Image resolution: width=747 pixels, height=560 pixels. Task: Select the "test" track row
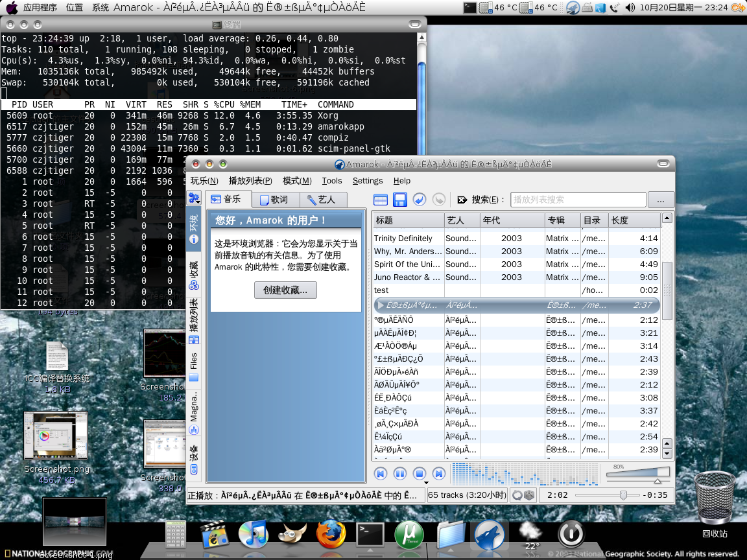click(x=516, y=290)
